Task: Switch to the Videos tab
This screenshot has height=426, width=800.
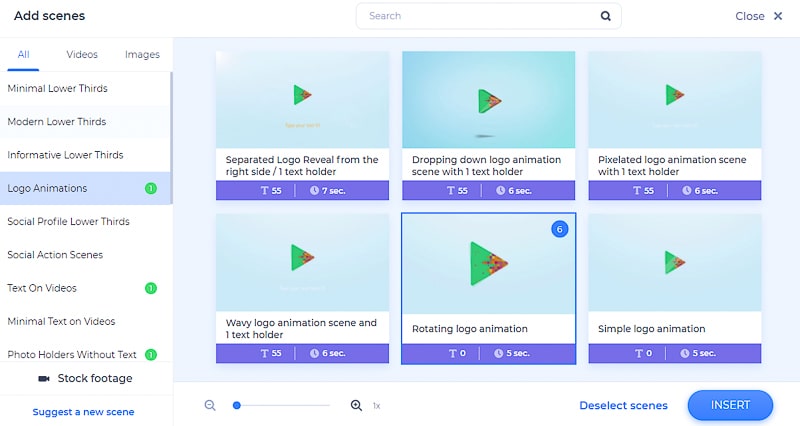Action: point(82,55)
